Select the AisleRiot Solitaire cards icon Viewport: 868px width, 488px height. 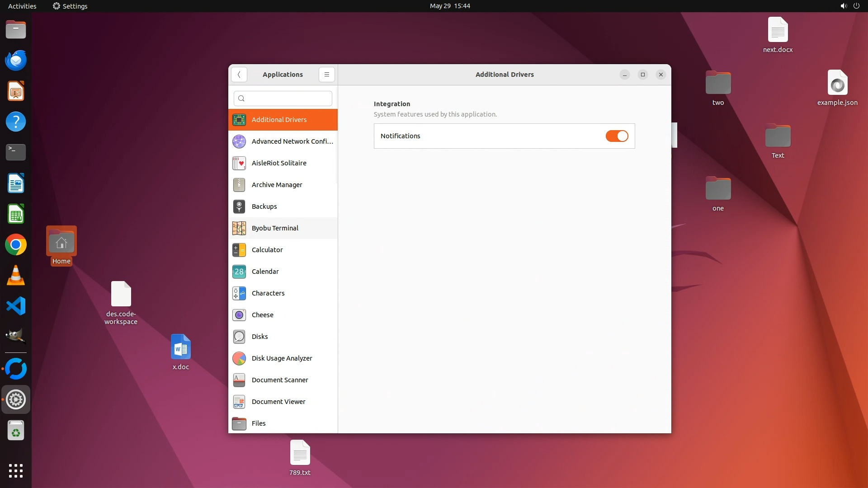click(239, 163)
